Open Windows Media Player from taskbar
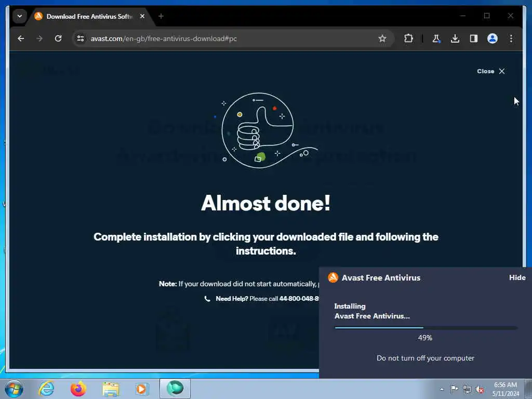This screenshot has height=399, width=532. [141, 389]
